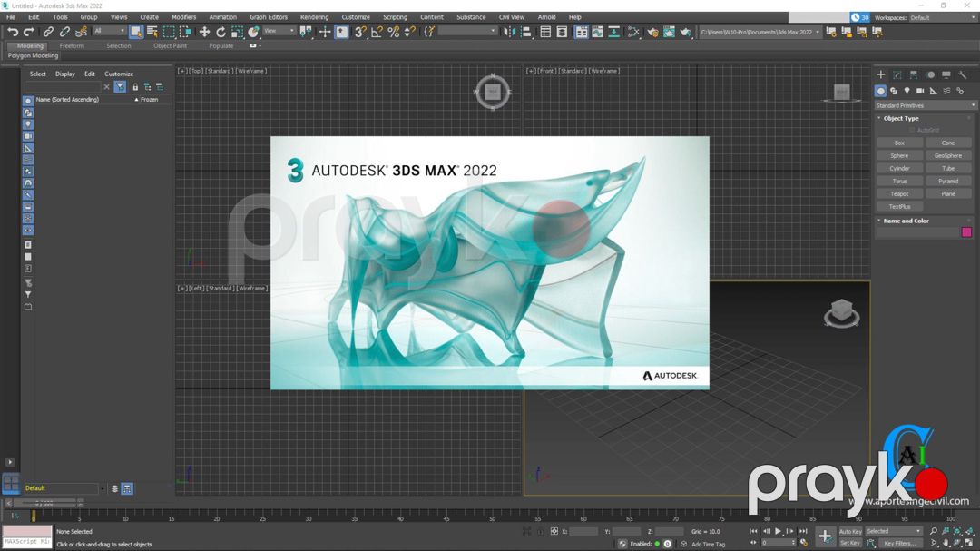The height and width of the screenshot is (551, 980).
Task: Open the Utilities panel wrench tab
Action: (963, 75)
